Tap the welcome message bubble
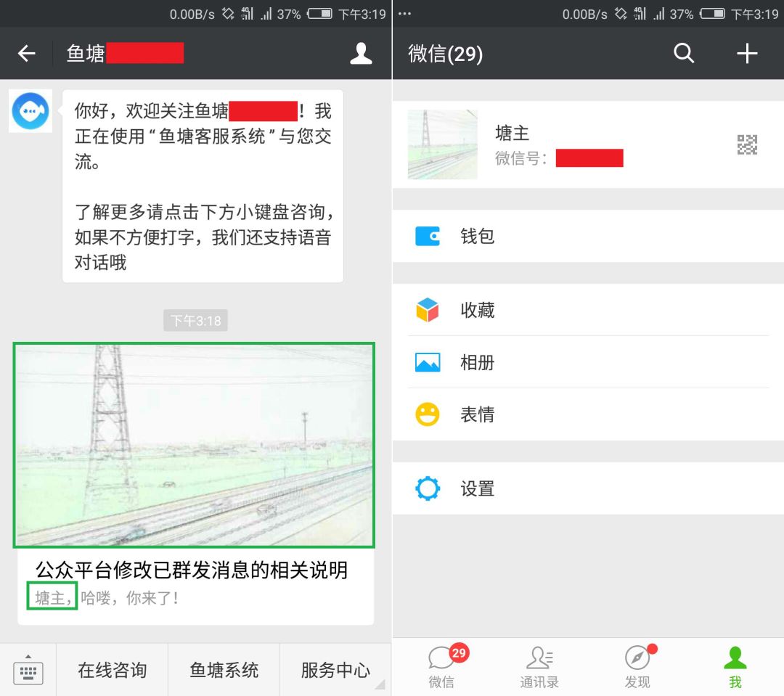This screenshot has height=696, width=784. tap(203, 186)
